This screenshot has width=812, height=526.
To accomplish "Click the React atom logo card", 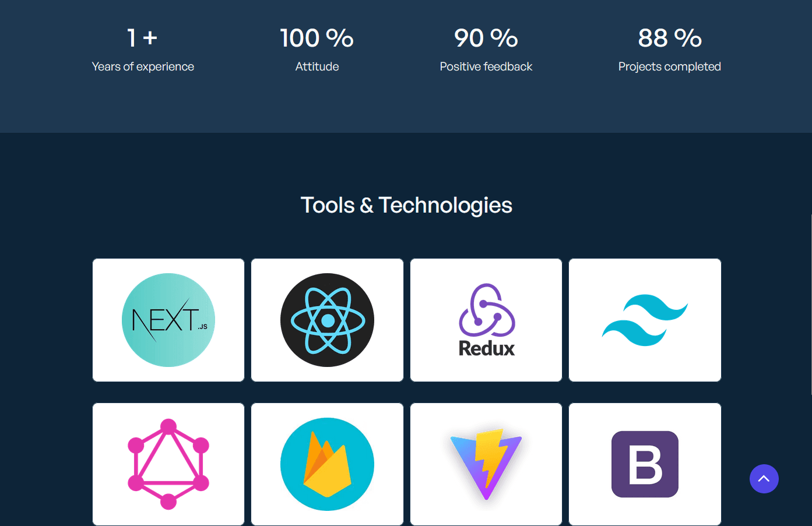I will [327, 320].
